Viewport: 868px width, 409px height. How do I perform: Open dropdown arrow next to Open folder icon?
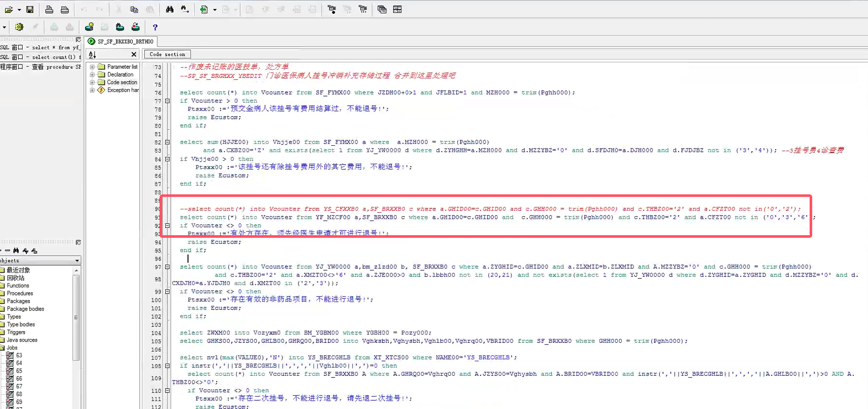[x=19, y=10]
